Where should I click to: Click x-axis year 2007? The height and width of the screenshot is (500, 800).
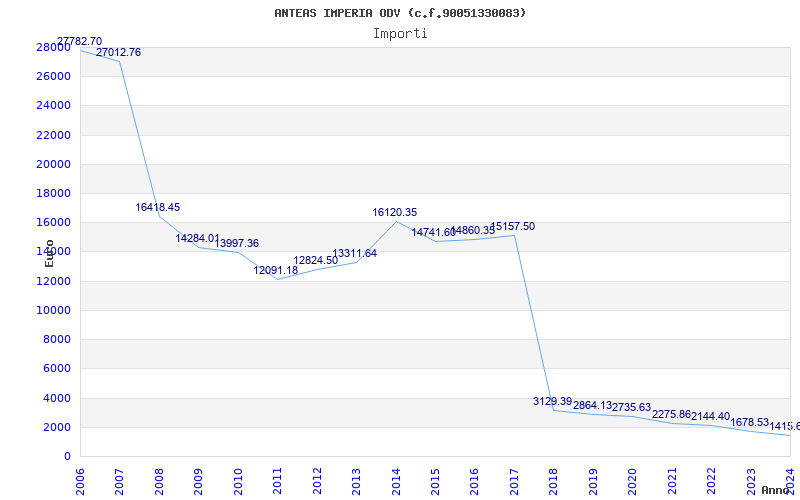point(119,482)
